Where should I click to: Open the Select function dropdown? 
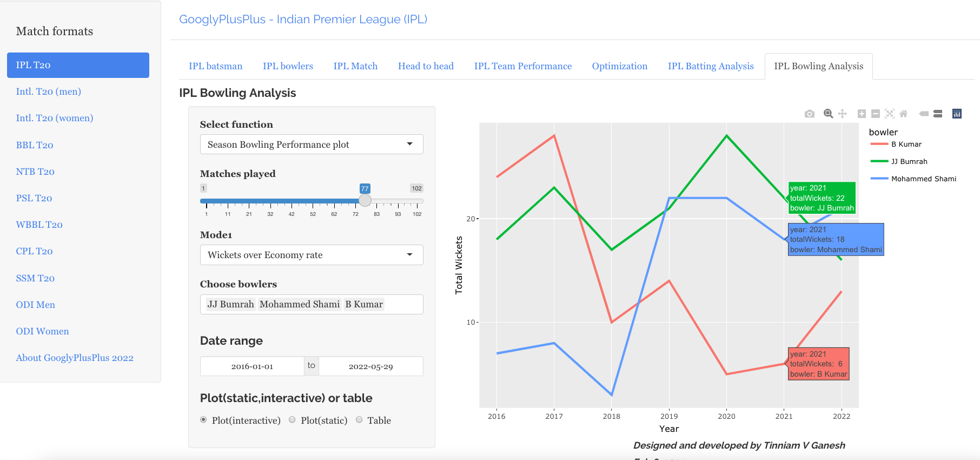pyautogui.click(x=312, y=144)
